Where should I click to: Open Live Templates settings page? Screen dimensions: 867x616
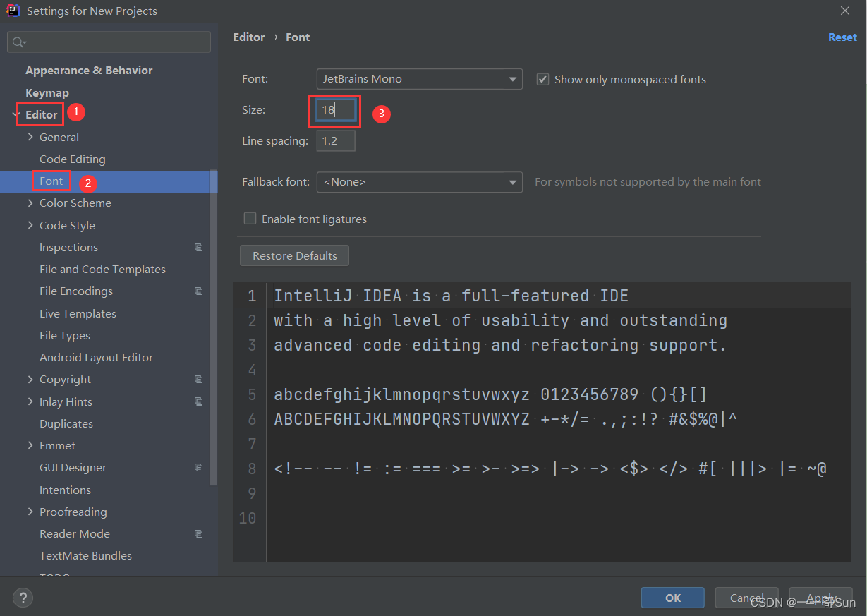(x=78, y=313)
